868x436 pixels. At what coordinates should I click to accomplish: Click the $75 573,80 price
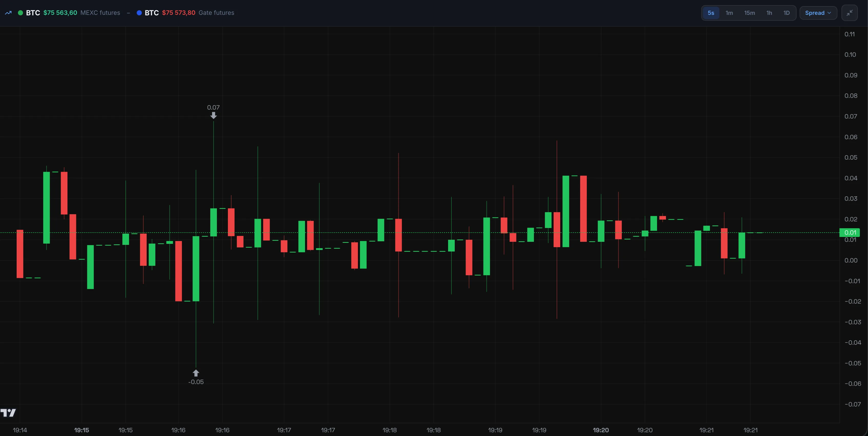click(178, 13)
